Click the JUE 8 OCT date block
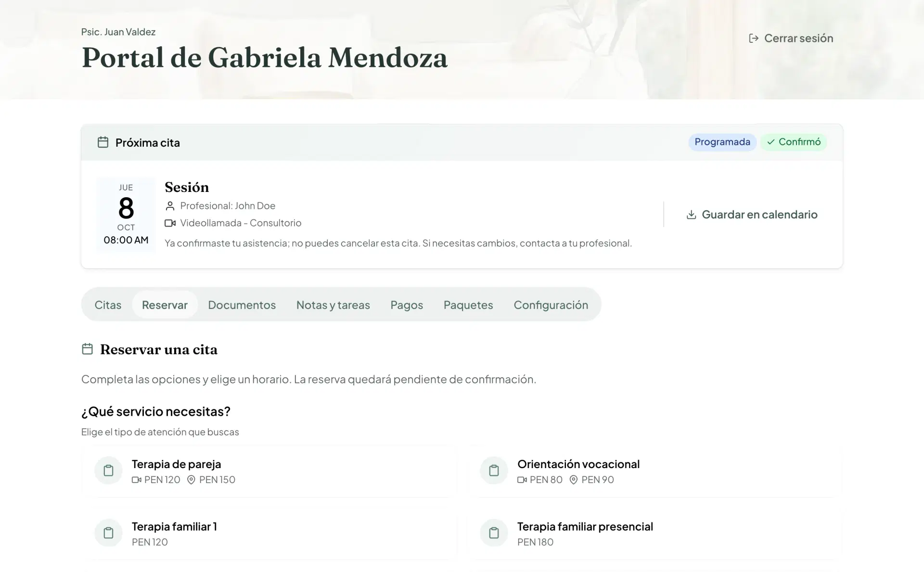The width and height of the screenshot is (924, 572). [x=126, y=214]
